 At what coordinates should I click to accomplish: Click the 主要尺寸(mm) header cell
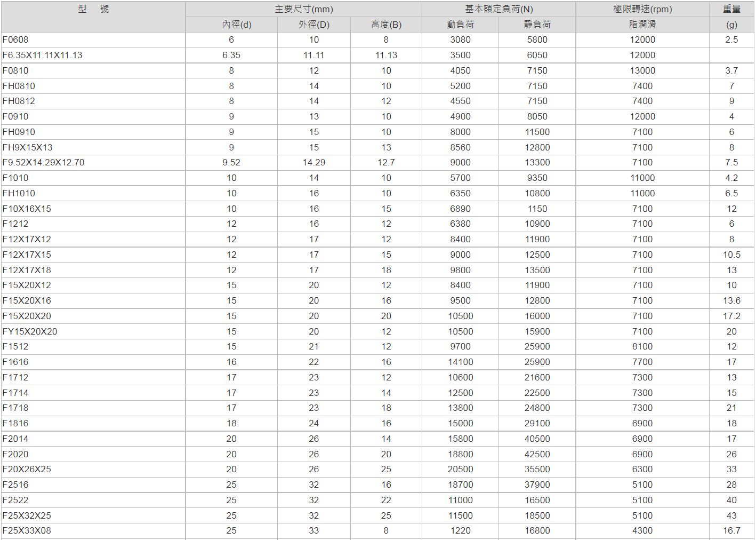(303, 9)
